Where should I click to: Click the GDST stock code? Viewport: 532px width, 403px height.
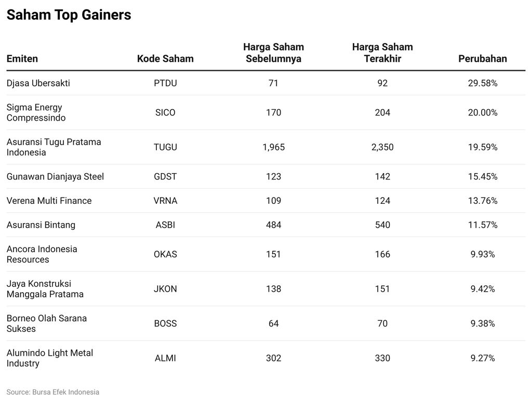click(x=165, y=177)
